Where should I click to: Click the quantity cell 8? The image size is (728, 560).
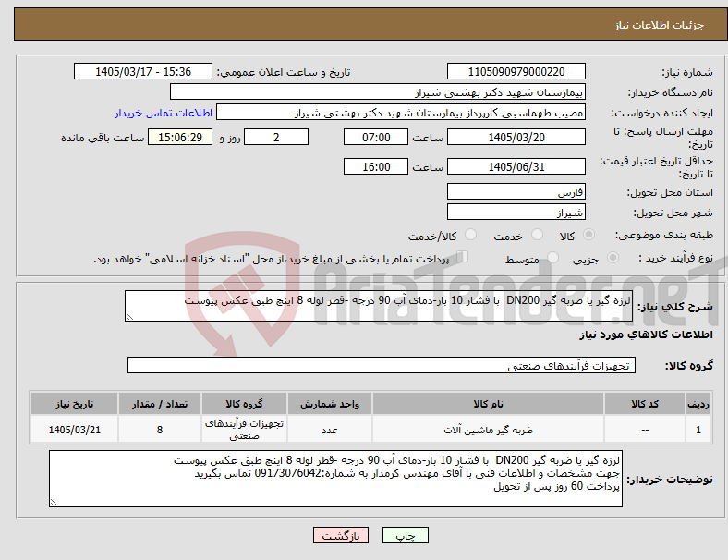[160, 430]
